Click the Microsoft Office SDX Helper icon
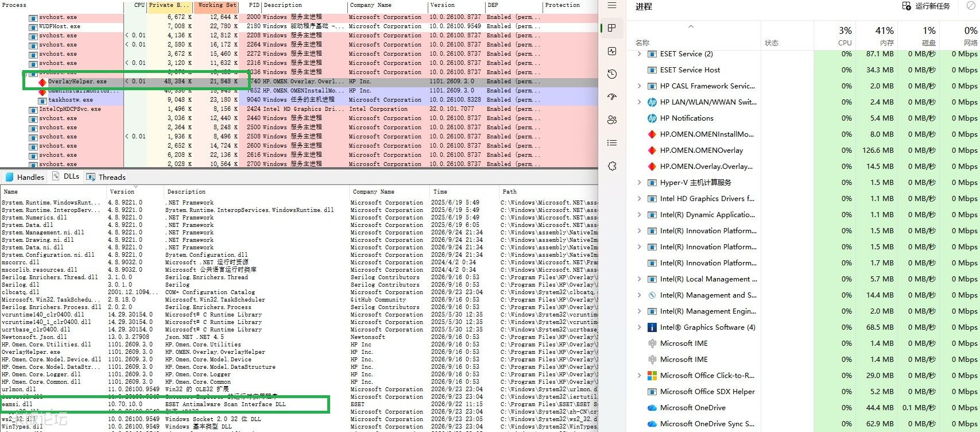Screen dimensions: 980x432 [652, 392]
